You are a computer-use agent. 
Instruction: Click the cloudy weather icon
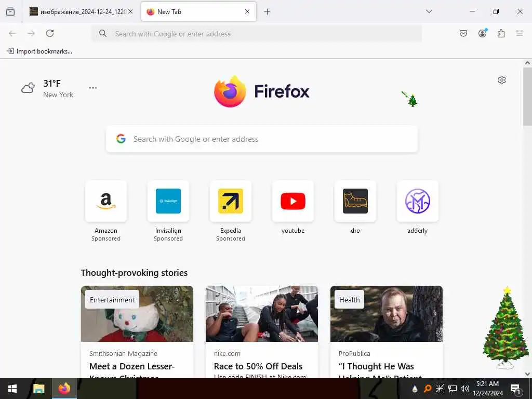pyautogui.click(x=28, y=88)
